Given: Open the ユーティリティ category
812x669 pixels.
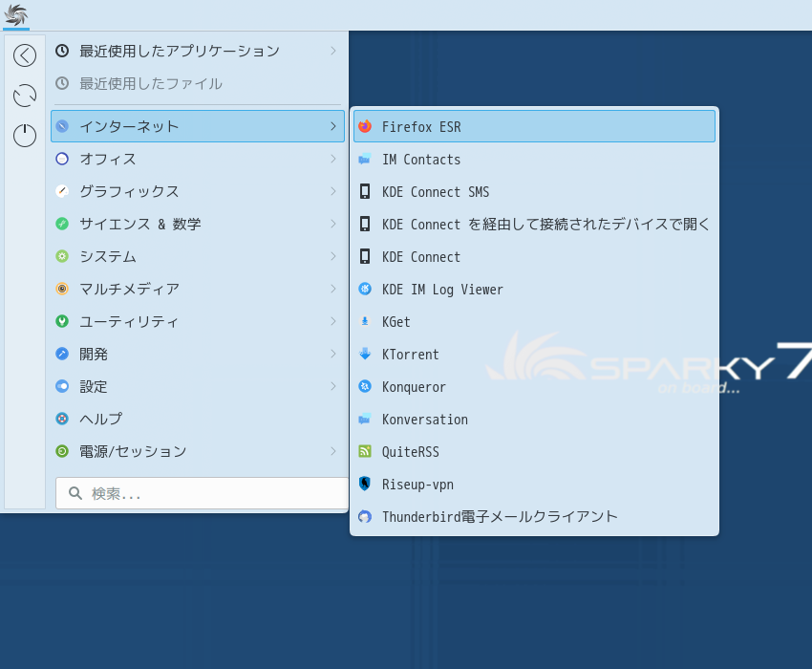Looking at the screenshot, I should coord(198,321).
